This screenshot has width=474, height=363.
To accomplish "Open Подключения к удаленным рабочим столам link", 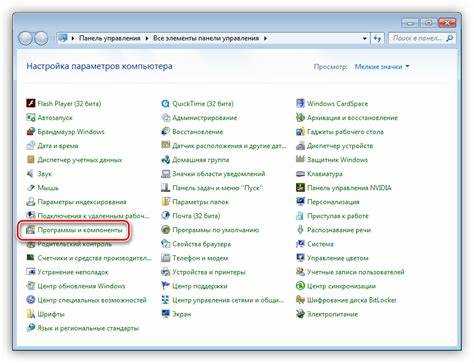I will [x=93, y=216].
